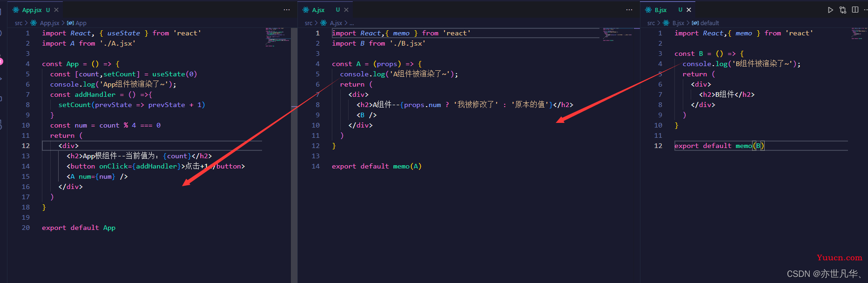Place cursor on 'export default memo(A)' line
The image size is (868, 283).
pos(377,166)
